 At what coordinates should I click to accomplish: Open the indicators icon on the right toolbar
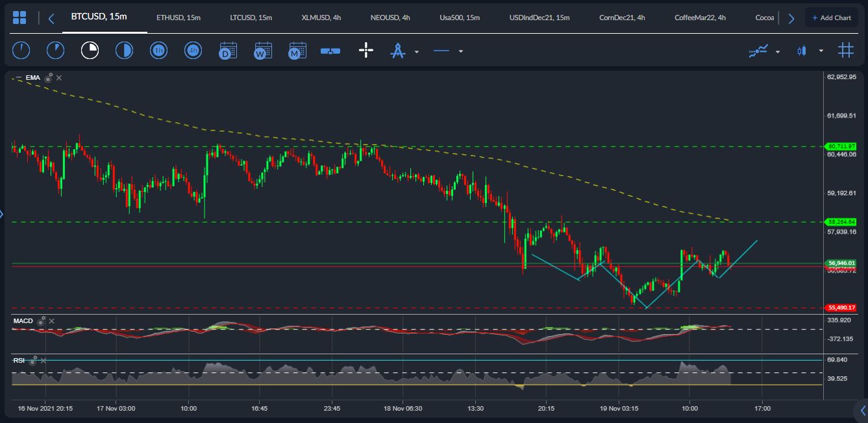pos(758,51)
